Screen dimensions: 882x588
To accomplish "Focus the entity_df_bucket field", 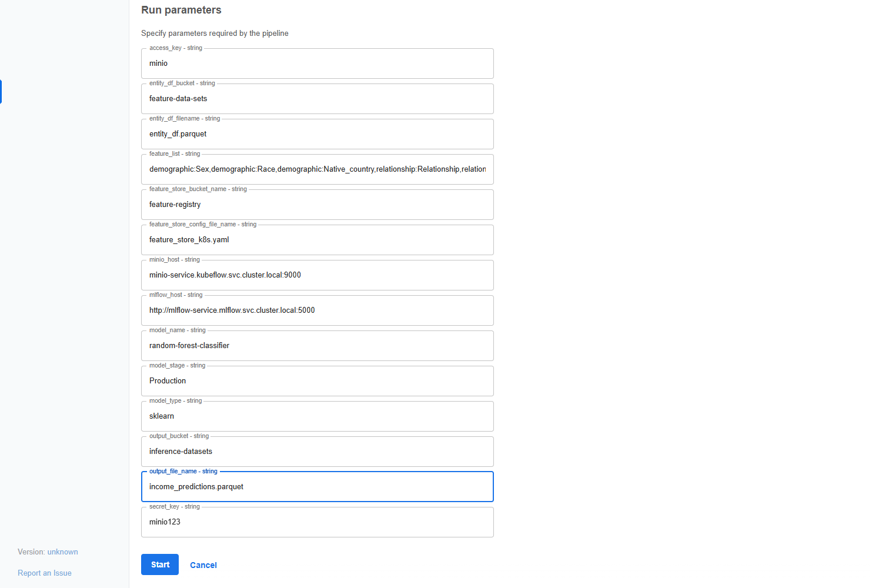I will coord(318,99).
